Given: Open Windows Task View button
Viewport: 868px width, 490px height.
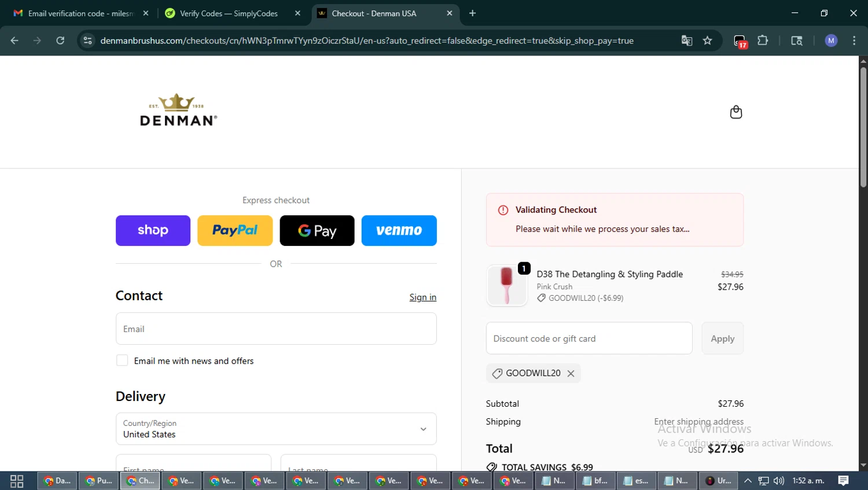Looking at the screenshot, I should [17, 481].
